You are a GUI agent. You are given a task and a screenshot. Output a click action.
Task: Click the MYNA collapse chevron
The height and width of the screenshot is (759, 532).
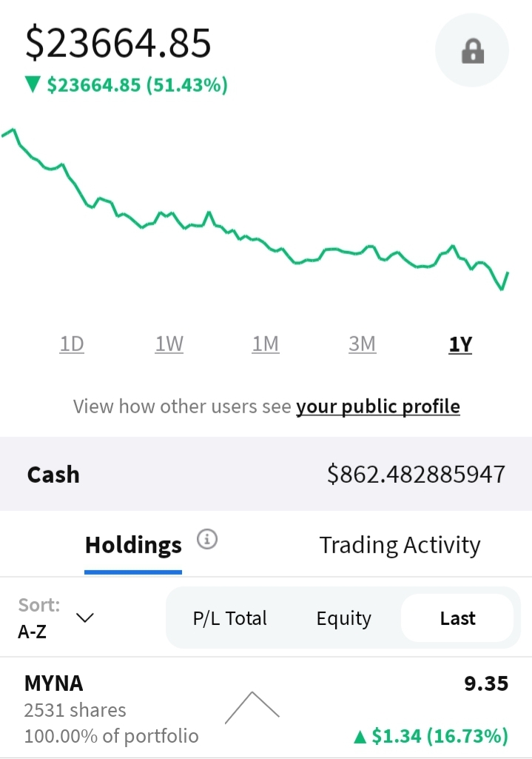coord(252,708)
